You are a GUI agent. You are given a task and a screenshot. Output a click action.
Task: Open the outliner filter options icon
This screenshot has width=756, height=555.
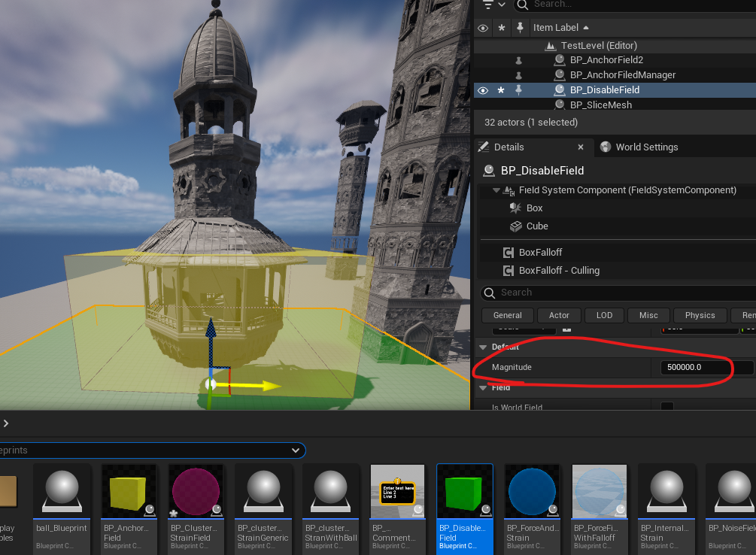[493, 5]
